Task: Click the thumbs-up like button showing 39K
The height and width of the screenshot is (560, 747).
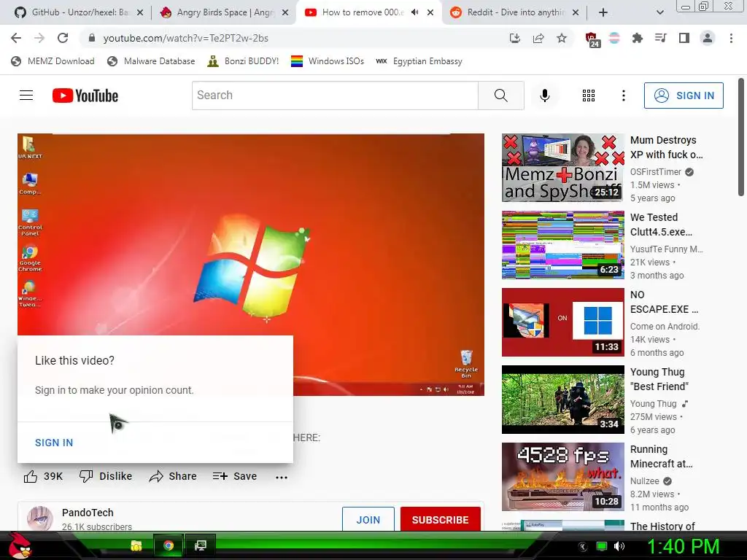Action: pos(43,476)
